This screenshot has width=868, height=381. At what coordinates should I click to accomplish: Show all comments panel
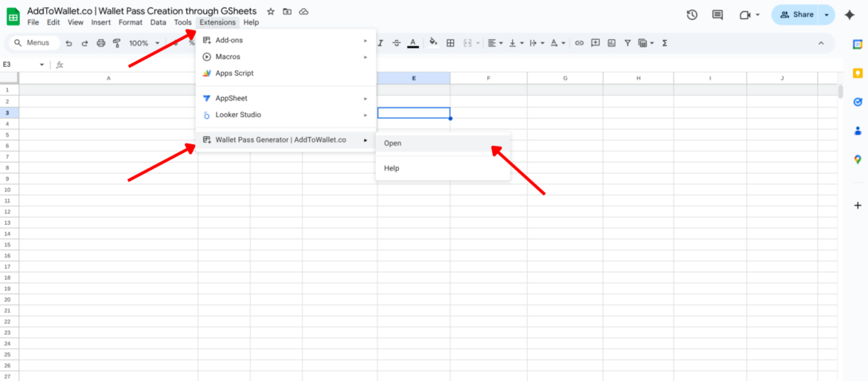click(x=717, y=15)
